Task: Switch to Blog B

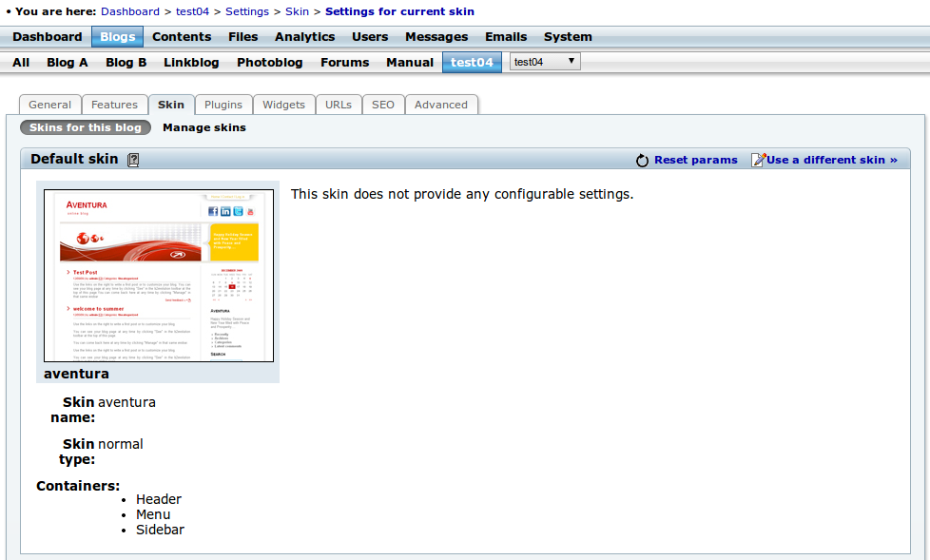Action: [x=126, y=63]
